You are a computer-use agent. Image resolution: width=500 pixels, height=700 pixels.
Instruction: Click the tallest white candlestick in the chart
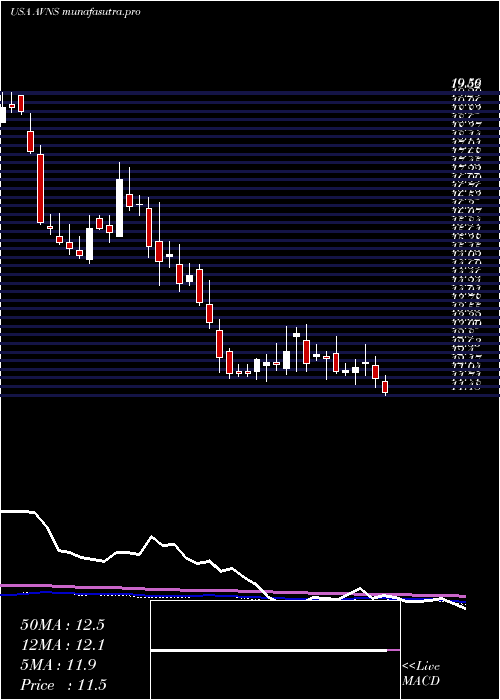click(120, 208)
